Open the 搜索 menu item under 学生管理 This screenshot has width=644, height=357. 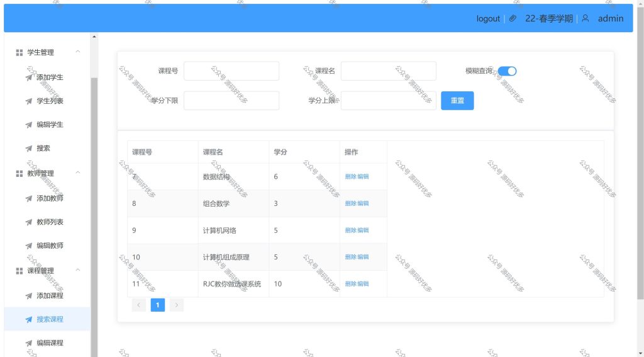47,148
